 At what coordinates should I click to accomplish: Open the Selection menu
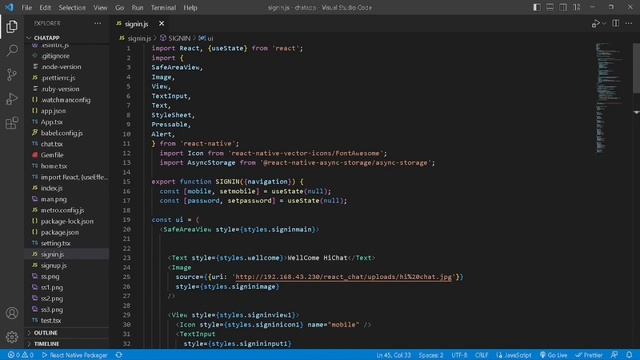coord(72,7)
